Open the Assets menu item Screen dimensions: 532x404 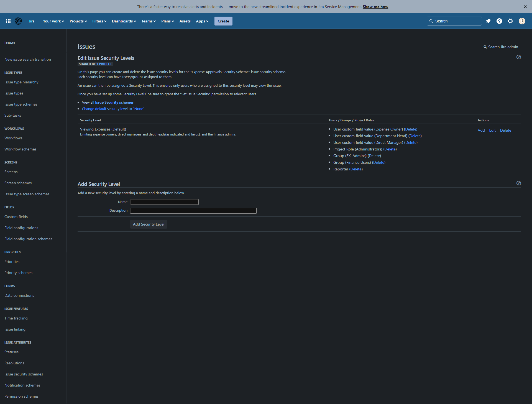[x=185, y=21]
